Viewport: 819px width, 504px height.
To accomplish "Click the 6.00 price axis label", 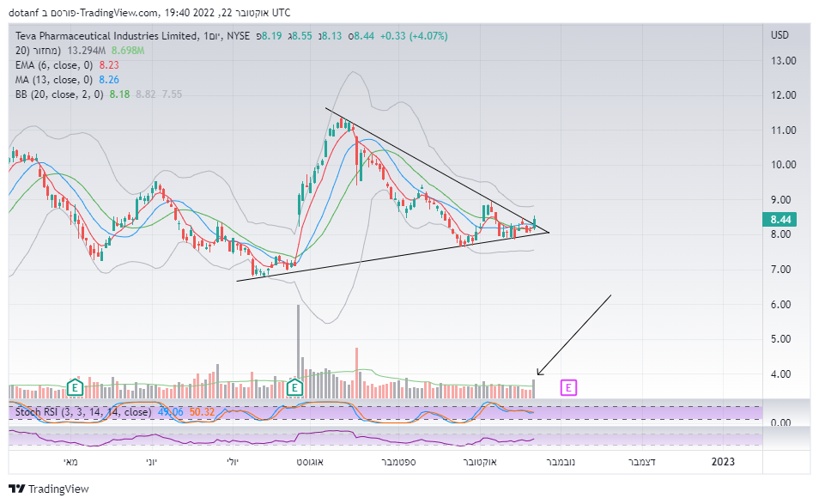I will [x=781, y=305].
